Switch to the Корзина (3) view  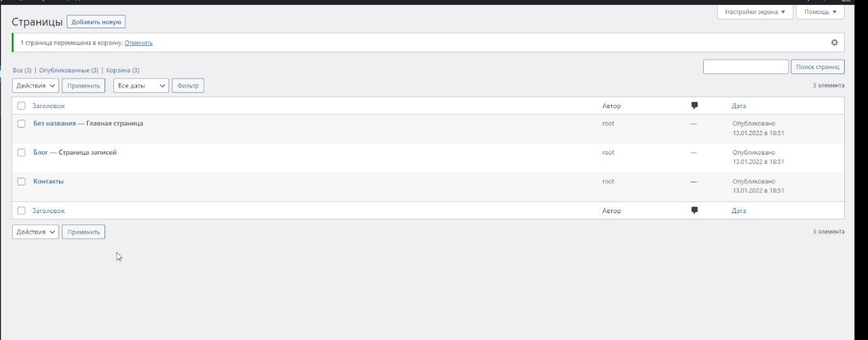[123, 70]
